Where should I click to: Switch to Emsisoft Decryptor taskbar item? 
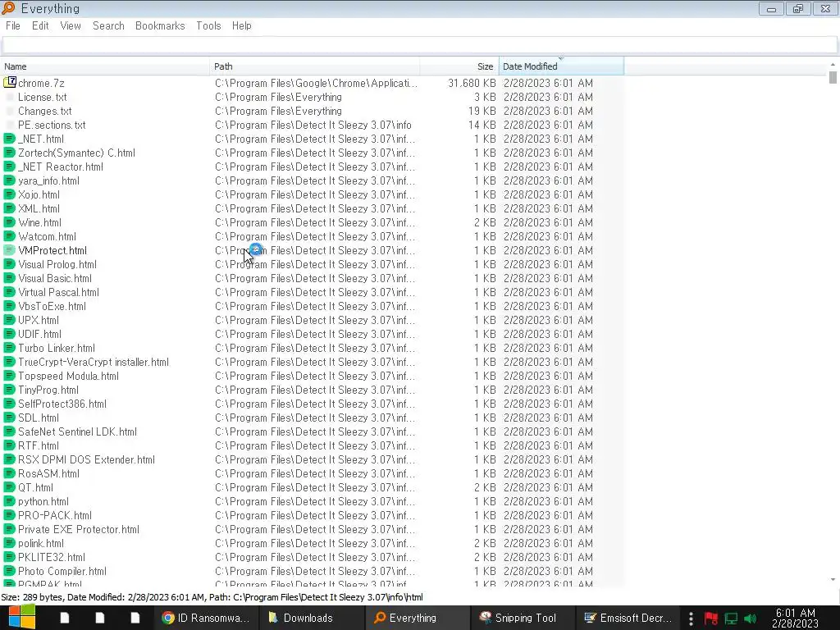pos(628,618)
